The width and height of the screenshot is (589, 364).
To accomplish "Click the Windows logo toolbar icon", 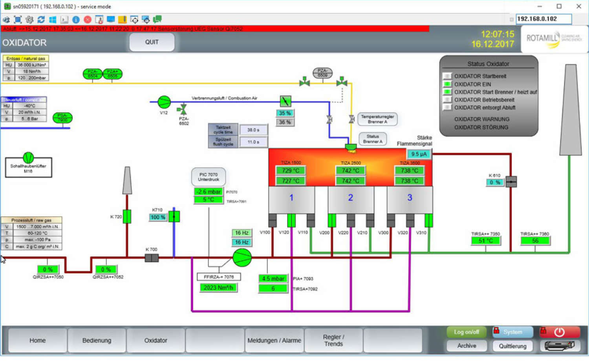I will (x=53, y=19).
